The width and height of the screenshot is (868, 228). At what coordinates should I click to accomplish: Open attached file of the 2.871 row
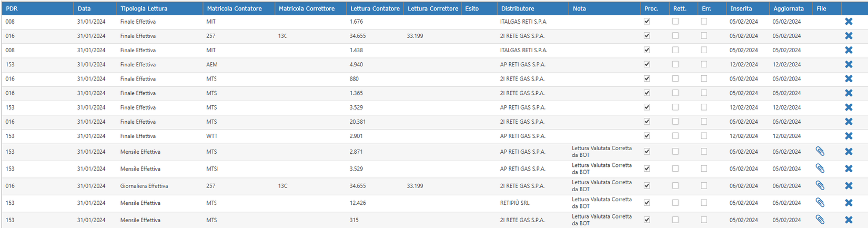(x=820, y=152)
